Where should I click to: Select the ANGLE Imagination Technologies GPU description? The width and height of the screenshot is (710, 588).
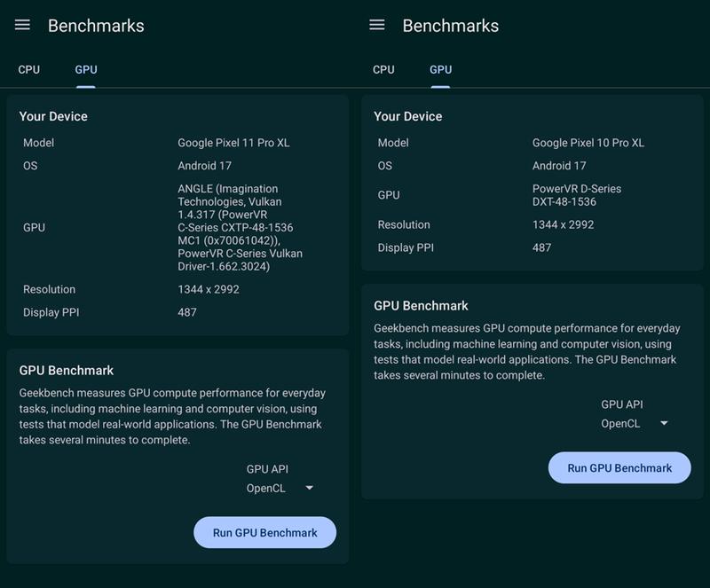240,227
